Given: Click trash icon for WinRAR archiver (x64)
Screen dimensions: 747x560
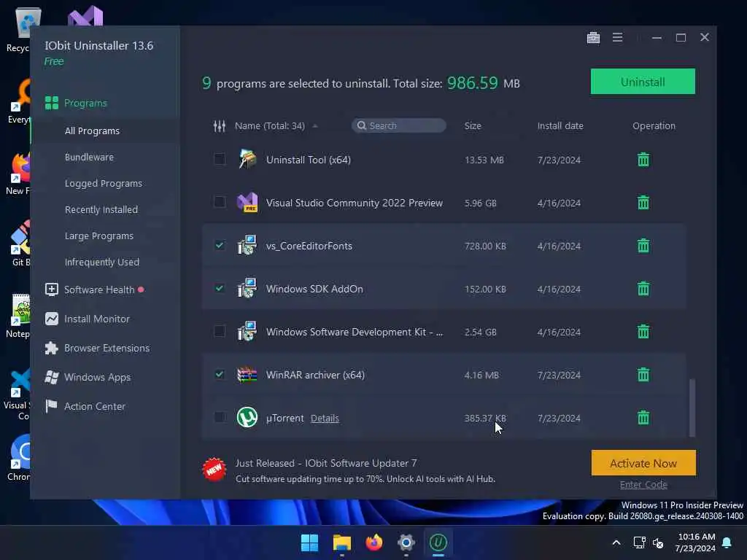Looking at the screenshot, I should 643,375.
